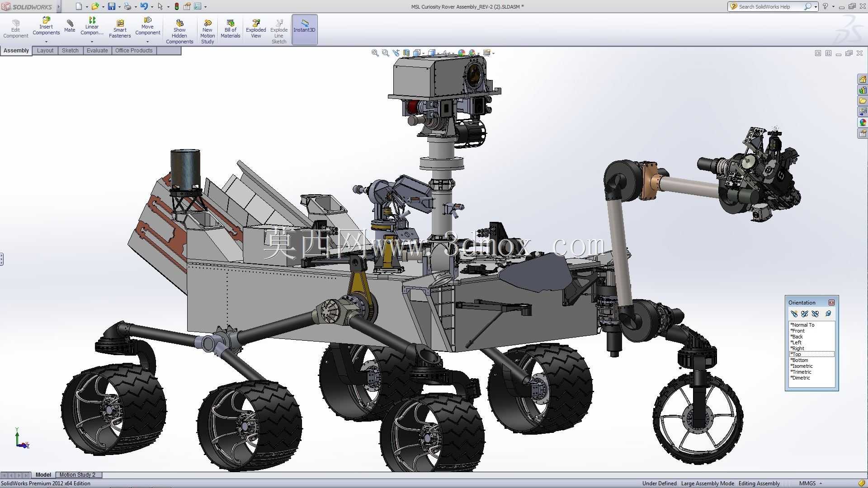868x488 pixels.
Task: Insert a Bill of Materials
Action: pos(230,29)
